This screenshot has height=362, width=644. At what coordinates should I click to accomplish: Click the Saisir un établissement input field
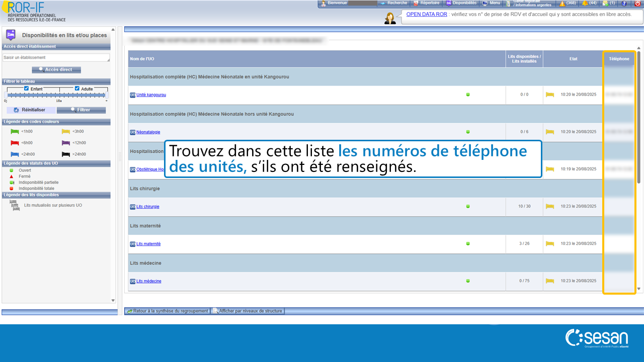(x=56, y=58)
